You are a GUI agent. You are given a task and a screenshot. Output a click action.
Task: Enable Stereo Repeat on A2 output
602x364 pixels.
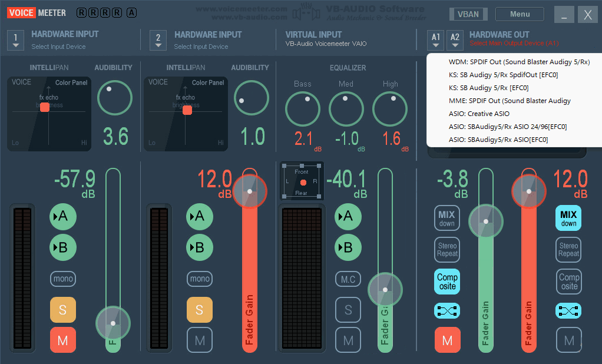pyautogui.click(x=568, y=250)
